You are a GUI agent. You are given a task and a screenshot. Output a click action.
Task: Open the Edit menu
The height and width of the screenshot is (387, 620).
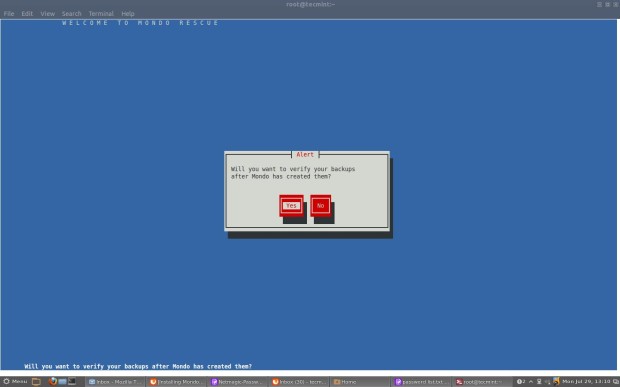coord(27,13)
